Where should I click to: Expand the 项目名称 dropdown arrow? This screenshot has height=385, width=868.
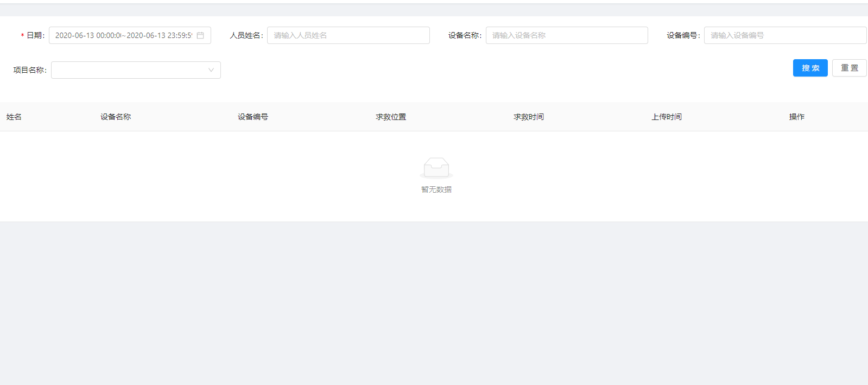coord(211,70)
